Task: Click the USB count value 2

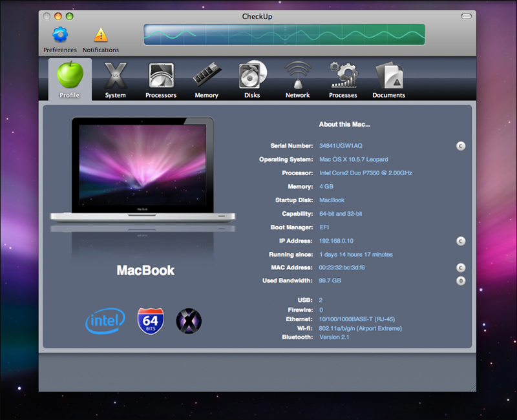Action: 321,300
